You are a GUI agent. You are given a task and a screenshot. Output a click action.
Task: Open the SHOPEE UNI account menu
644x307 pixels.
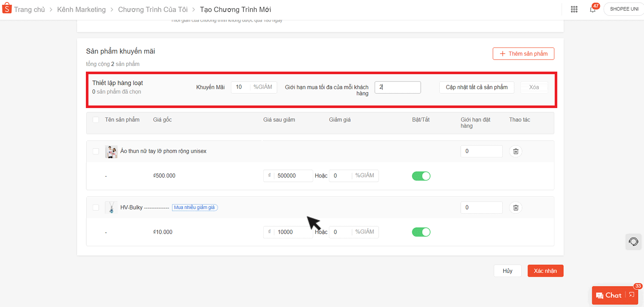tap(624, 9)
